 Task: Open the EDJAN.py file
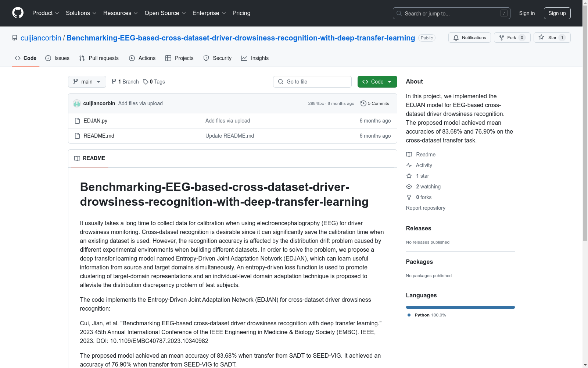pos(96,121)
